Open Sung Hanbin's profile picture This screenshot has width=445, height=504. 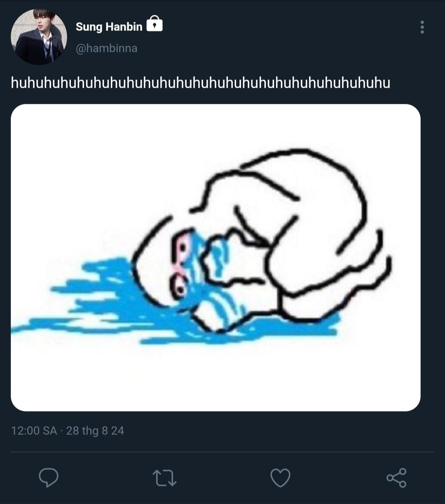(39, 37)
